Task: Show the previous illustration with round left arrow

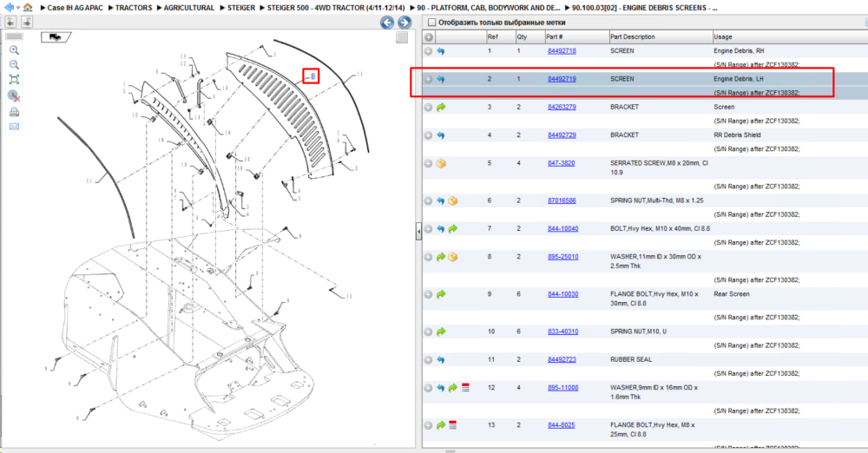Action: pos(387,23)
